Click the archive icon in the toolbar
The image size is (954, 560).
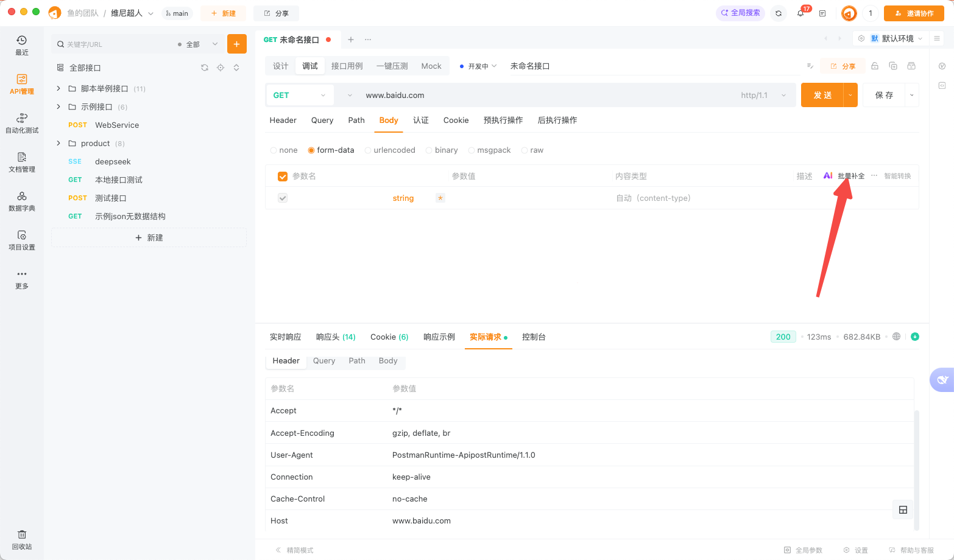[x=911, y=66]
